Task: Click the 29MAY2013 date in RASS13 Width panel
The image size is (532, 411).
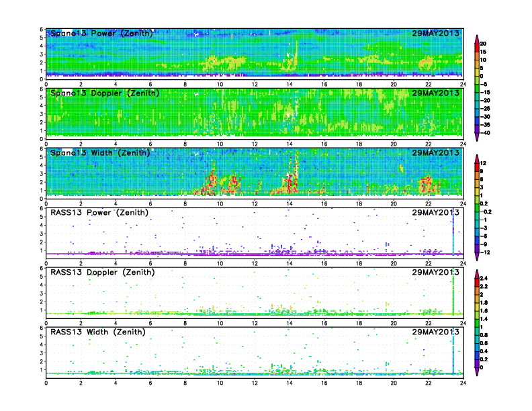Action: [x=436, y=332]
